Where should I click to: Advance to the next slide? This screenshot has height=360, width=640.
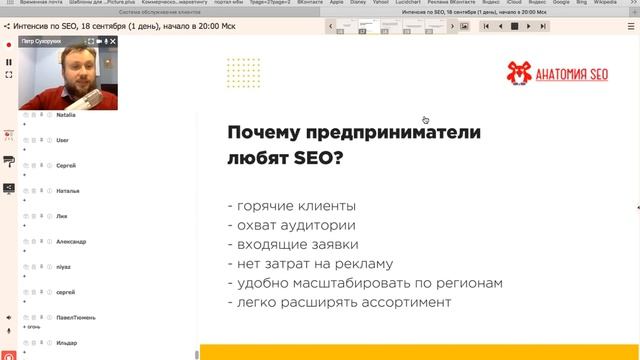coord(529,27)
